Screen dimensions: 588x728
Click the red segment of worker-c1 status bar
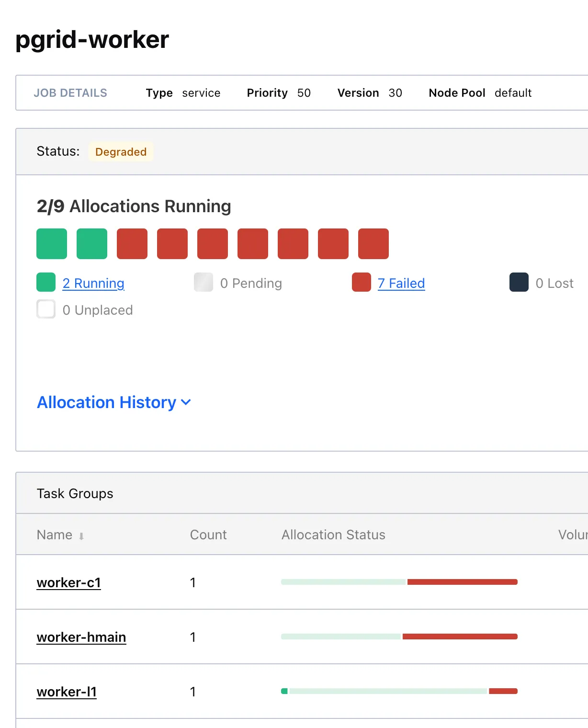tap(462, 582)
